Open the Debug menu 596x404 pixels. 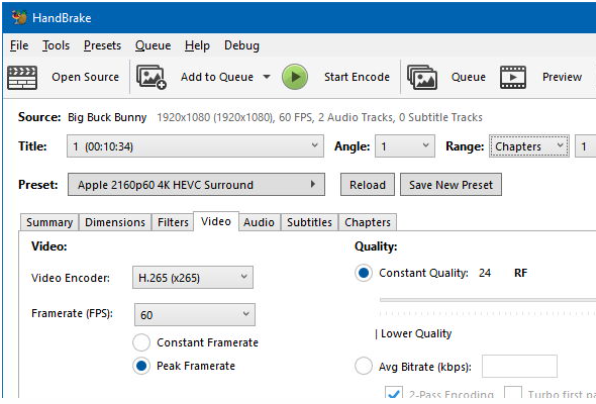pyautogui.click(x=242, y=46)
